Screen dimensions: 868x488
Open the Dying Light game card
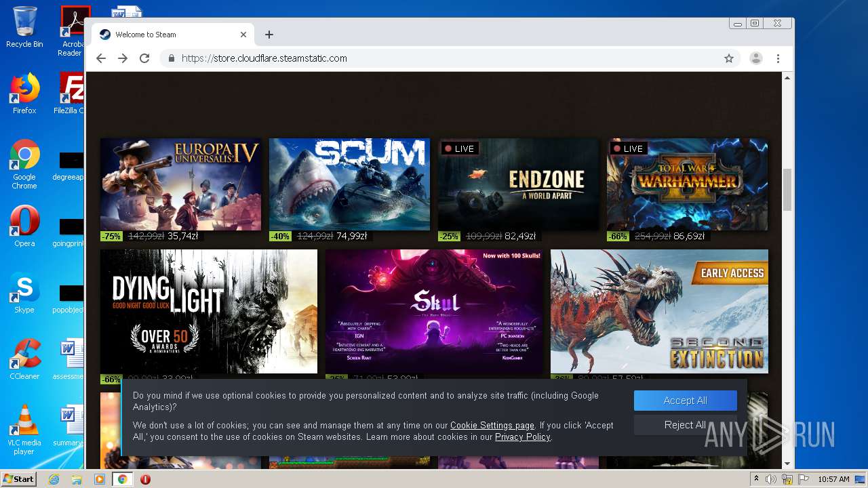click(209, 311)
